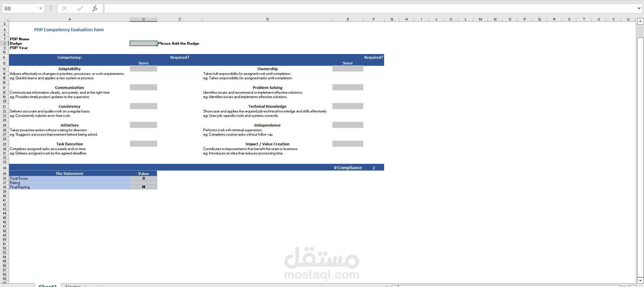Screen dimensions: 644x287
Task: Click the 'Communication' heading
Action: point(70,88)
